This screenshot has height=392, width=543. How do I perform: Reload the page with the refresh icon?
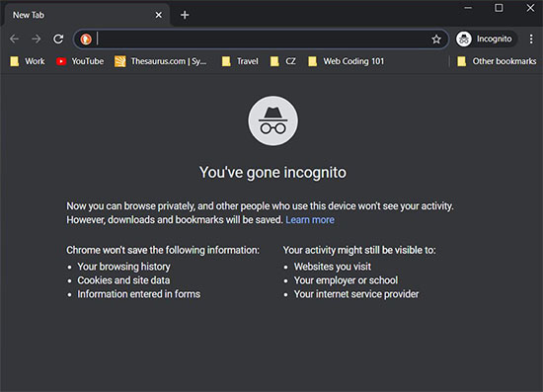pos(58,39)
